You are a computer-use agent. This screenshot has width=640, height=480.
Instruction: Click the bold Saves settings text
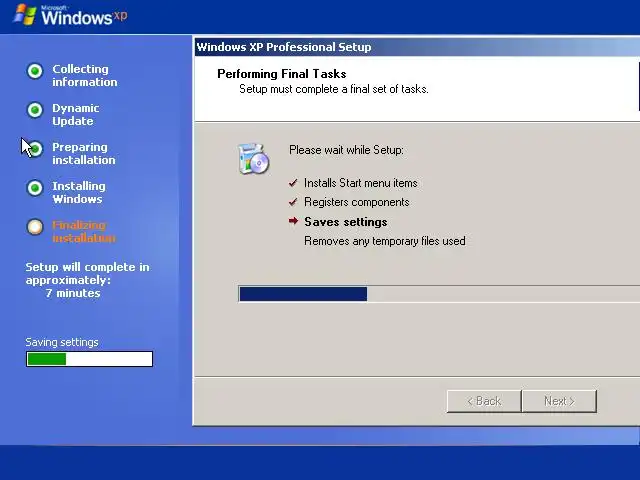tap(346, 222)
